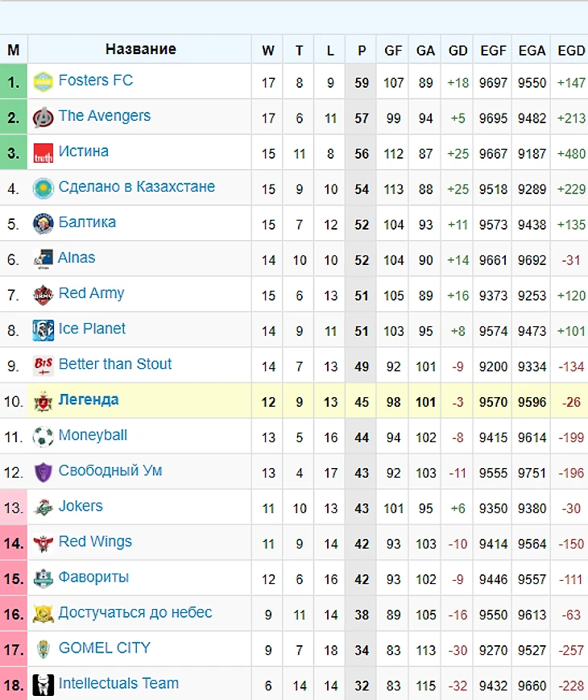Click the Истина team logo icon

[x=43, y=152]
